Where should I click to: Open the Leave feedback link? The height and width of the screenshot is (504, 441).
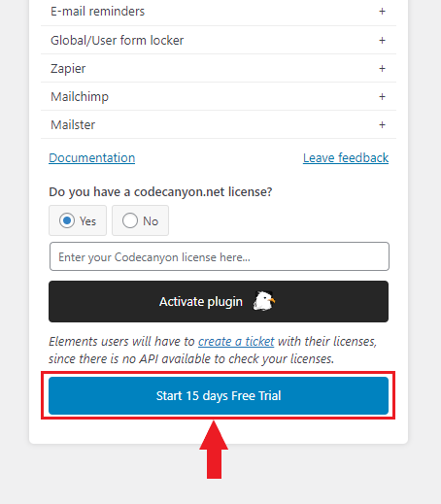click(346, 158)
